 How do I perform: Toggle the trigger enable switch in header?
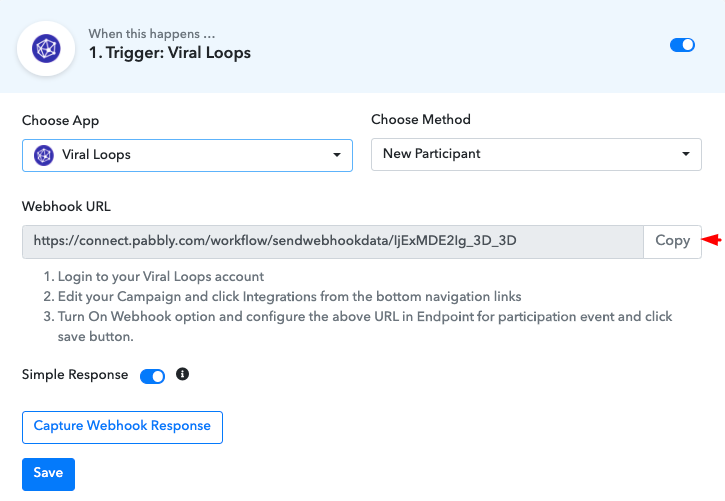(682, 45)
